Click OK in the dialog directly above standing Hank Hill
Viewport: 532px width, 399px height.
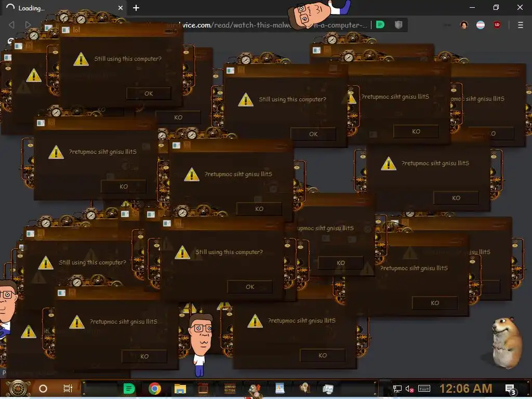(250, 287)
